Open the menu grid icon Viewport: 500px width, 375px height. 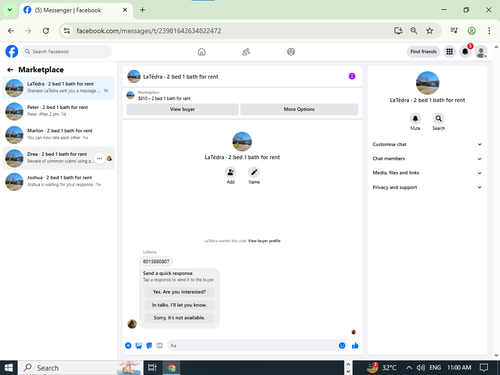pos(450,52)
